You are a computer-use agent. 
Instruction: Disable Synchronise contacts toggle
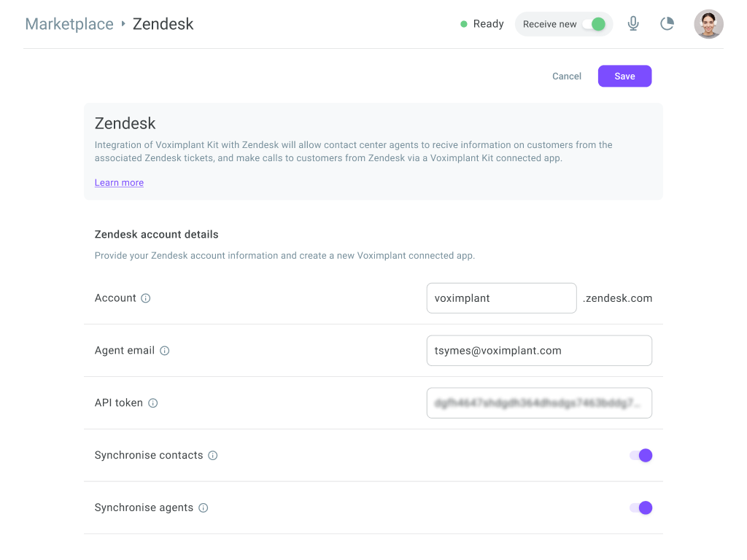pos(640,456)
